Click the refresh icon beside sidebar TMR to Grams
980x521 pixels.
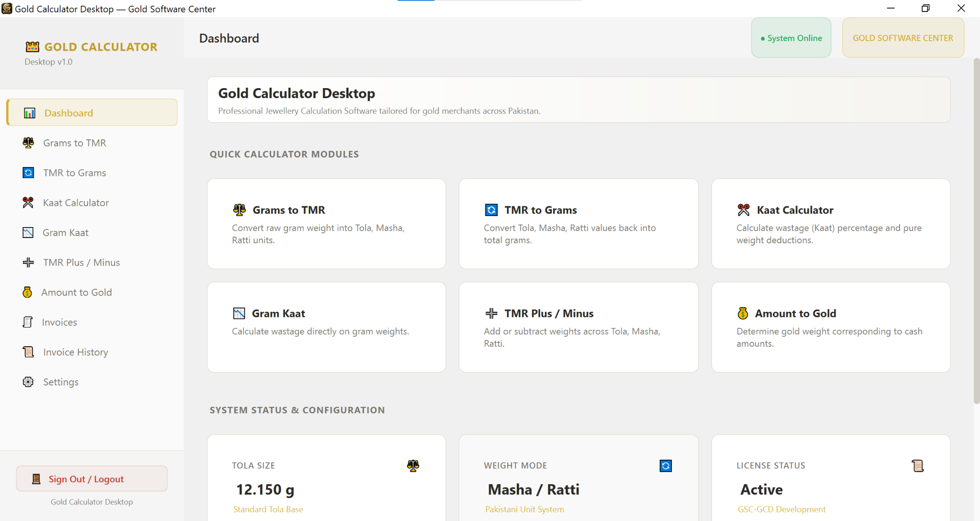pyautogui.click(x=28, y=173)
